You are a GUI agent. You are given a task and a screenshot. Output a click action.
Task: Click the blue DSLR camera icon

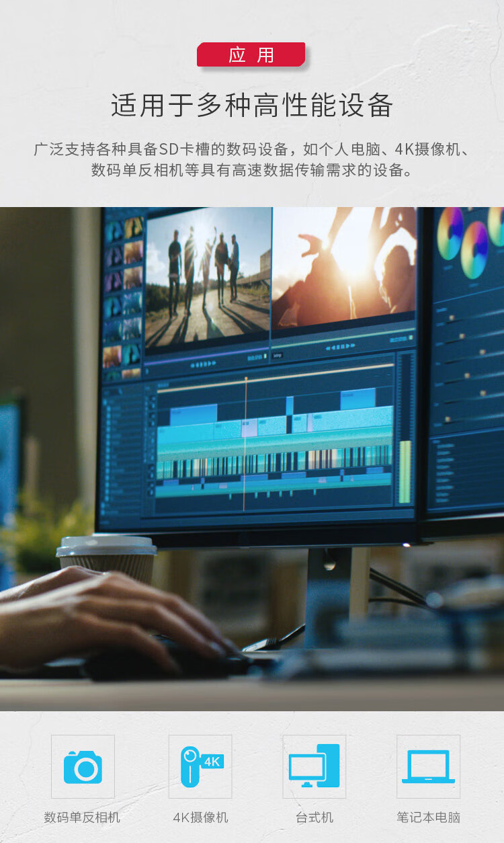[x=83, y=766]
